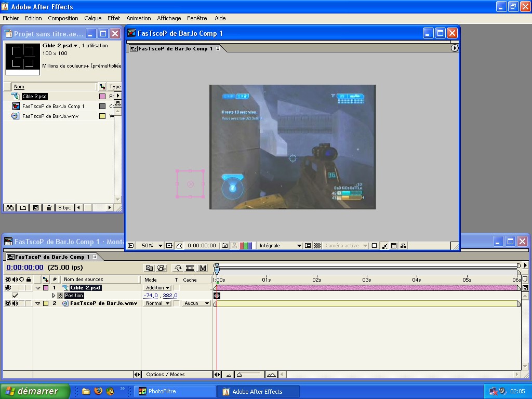The width and height of the screenshot is (532, 399).
Task: Toggle the transparency grid checkerboard icon
Action: [317, 246]
